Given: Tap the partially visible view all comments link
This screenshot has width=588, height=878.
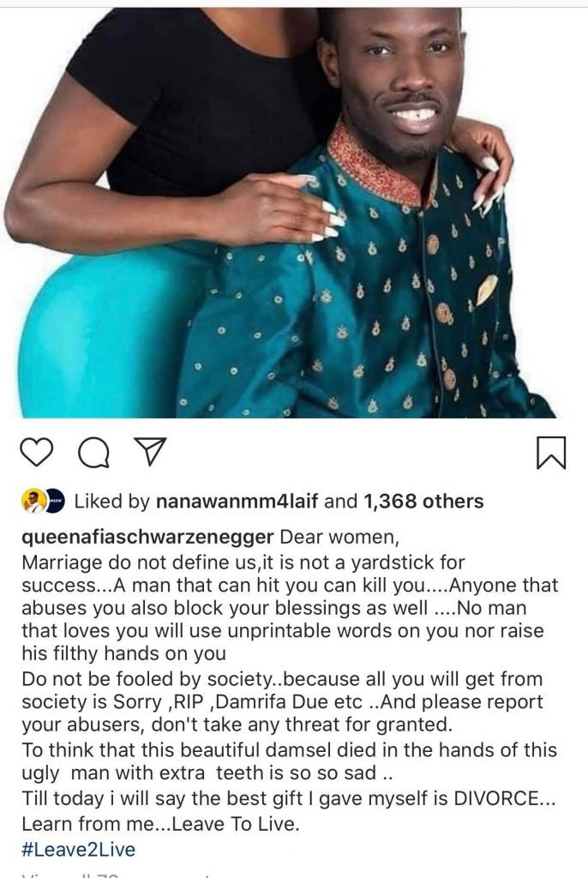Looking at the screenshot, I should [123, 874].
